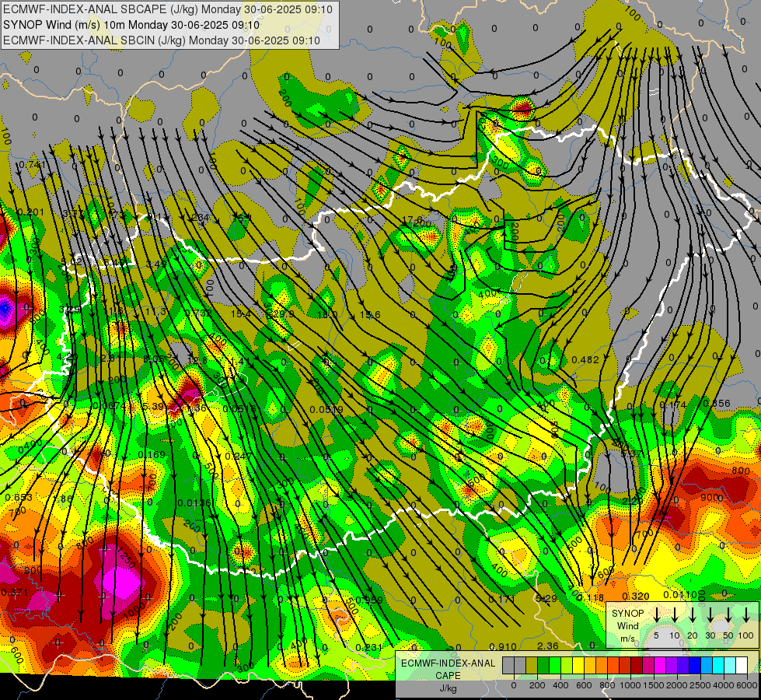Select the dark blue swatch in CAPE legend
761x700 pixels.
pyautogui.click(x=694, y=665)
